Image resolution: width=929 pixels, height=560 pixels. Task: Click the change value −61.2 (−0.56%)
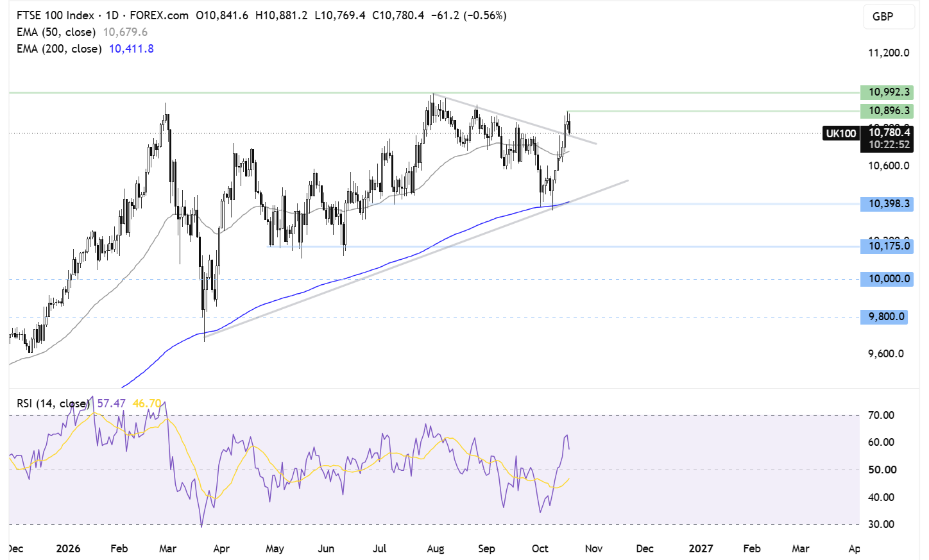pyautogui.click(x=468, y=15)
